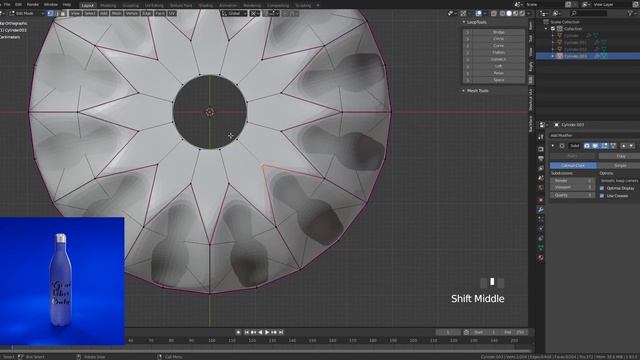Open the Render menu
The image size is (640, 360).
coord(33,4)
